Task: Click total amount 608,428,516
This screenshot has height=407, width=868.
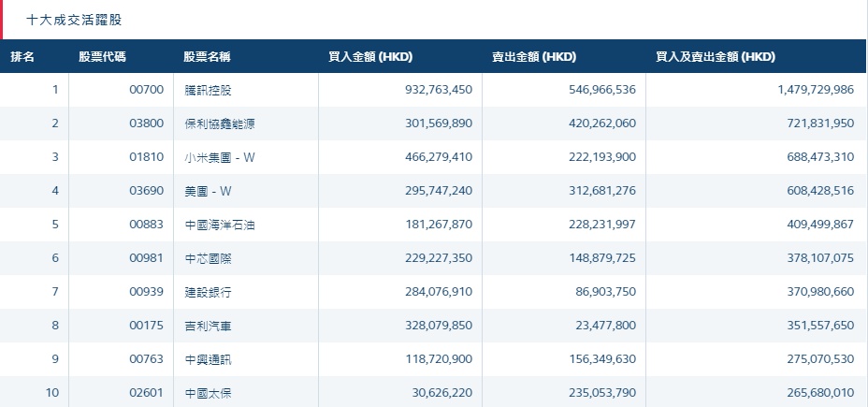Action: (820, 191)
